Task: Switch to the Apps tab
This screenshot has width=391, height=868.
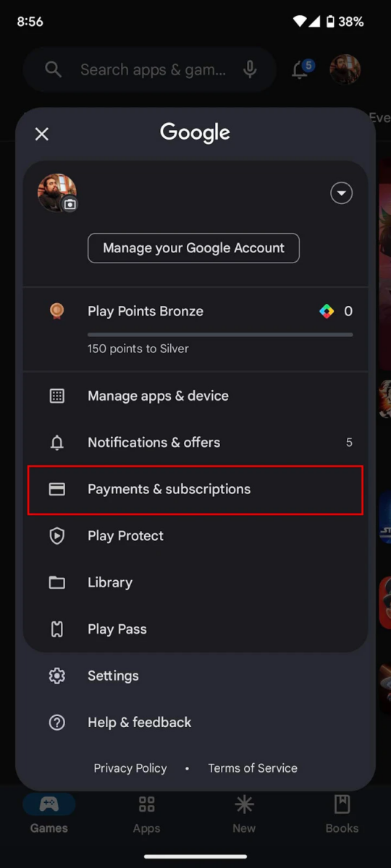Action: tap(146, 814)
